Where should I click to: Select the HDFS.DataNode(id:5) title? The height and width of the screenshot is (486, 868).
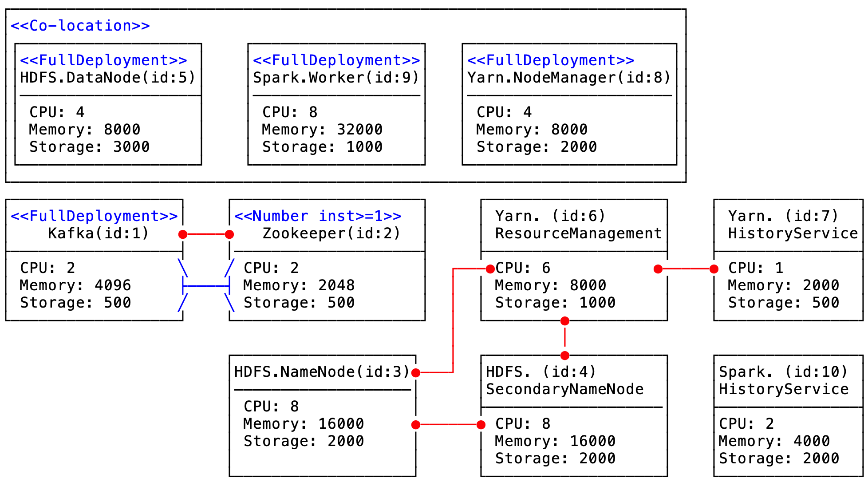pos(108,78)
